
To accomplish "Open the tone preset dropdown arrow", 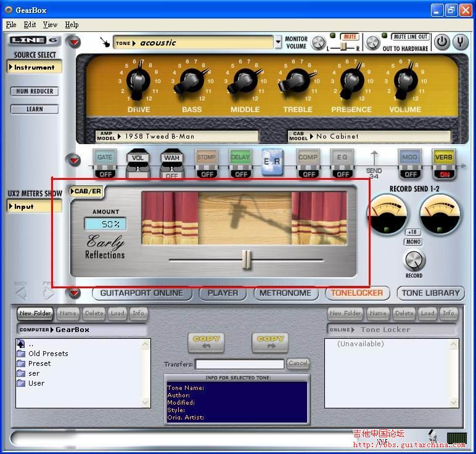I will 277,42.
